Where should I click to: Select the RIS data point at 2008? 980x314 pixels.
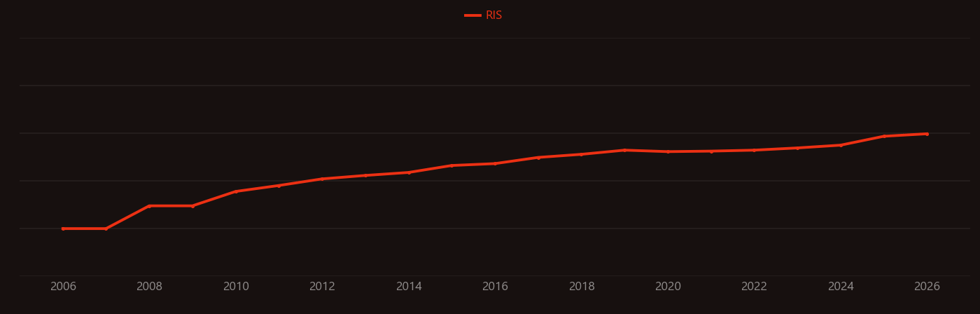pyautogui.click(x=149, y=206)
